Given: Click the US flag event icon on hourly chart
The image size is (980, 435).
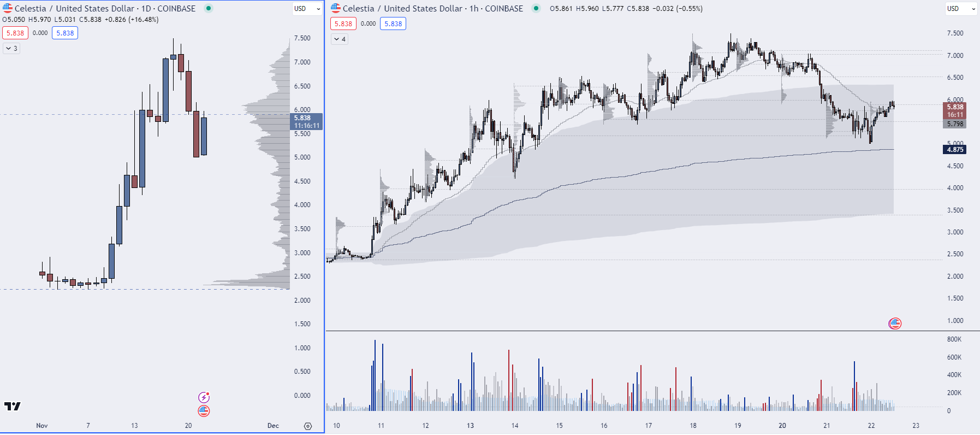Looking at the screenshot, I should (x=895, y=324).
